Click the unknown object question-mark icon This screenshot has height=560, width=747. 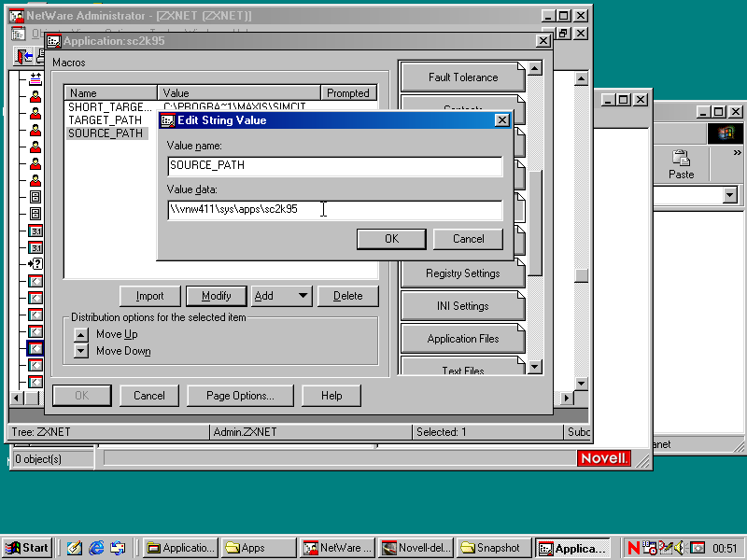click(35, 264)
